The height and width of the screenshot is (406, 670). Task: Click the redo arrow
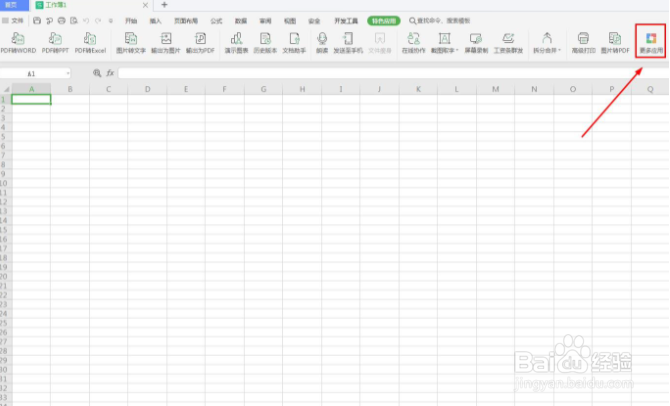pyautogui.click(x=98, y=21)
